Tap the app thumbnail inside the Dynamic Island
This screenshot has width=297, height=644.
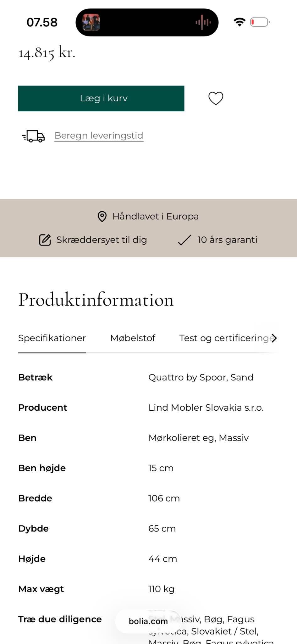tap(91, 22)
